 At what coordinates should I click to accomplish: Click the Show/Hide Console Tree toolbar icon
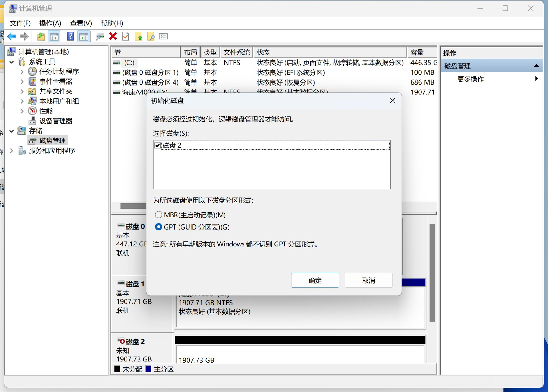point(54,36)
